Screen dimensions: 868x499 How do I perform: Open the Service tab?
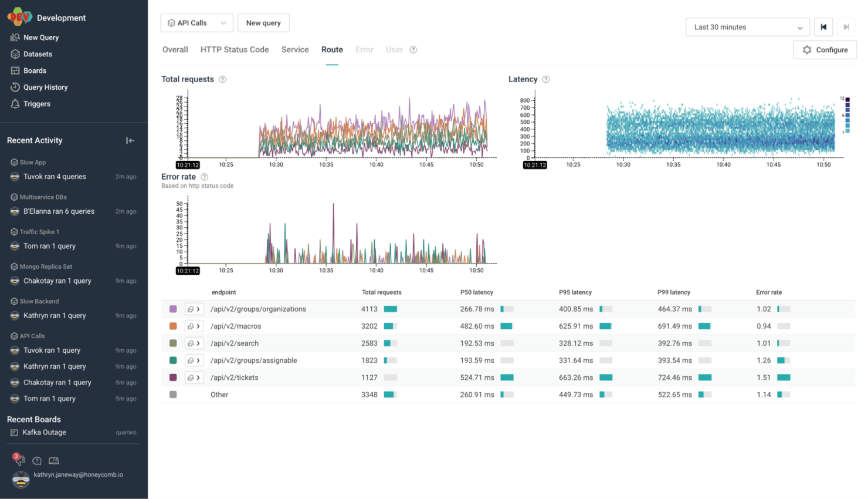(295, 50)
